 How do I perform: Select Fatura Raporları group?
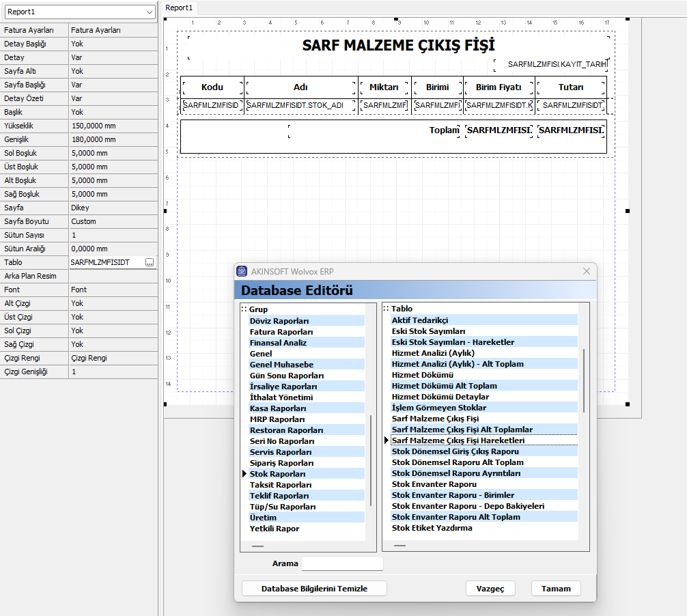coord(307,332)
